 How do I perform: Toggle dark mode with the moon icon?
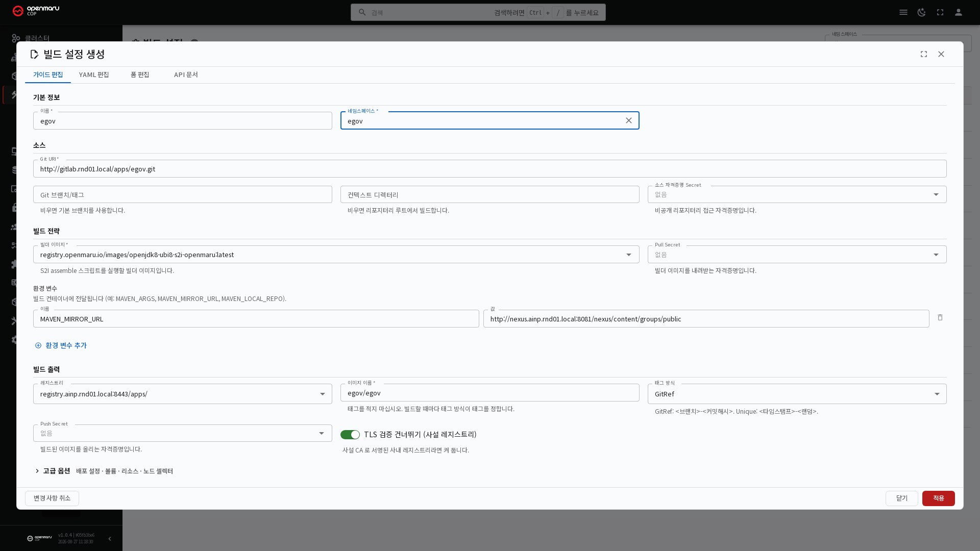(922, 12)
